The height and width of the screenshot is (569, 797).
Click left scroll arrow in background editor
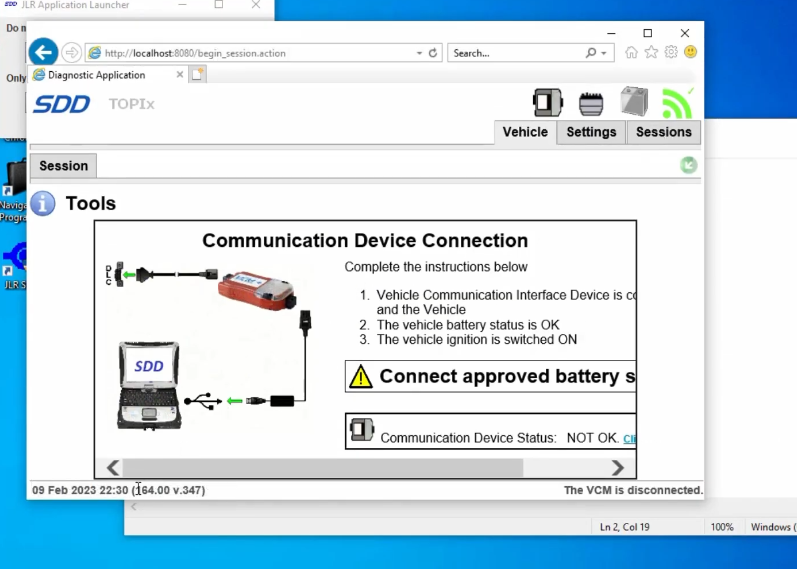click(134, 506)
